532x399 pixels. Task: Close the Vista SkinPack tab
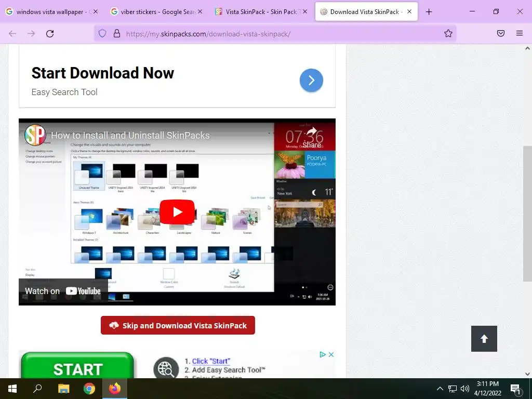pyautogui.click(x=304, y=11)
